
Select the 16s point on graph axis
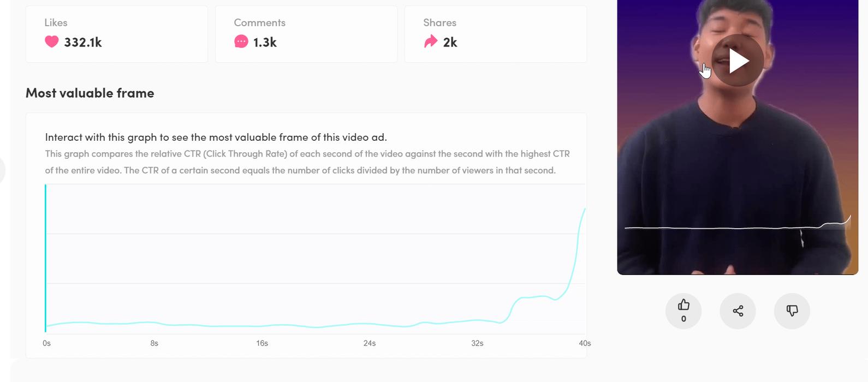[262, 343]
